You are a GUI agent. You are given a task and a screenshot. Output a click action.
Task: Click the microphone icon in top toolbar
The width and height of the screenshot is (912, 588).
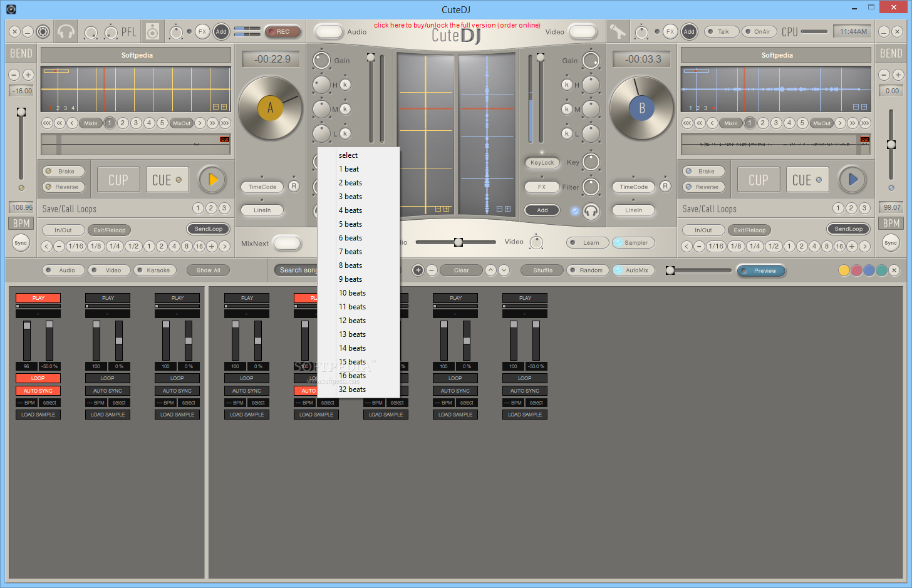pyautogui.click(x=618, y=31)
